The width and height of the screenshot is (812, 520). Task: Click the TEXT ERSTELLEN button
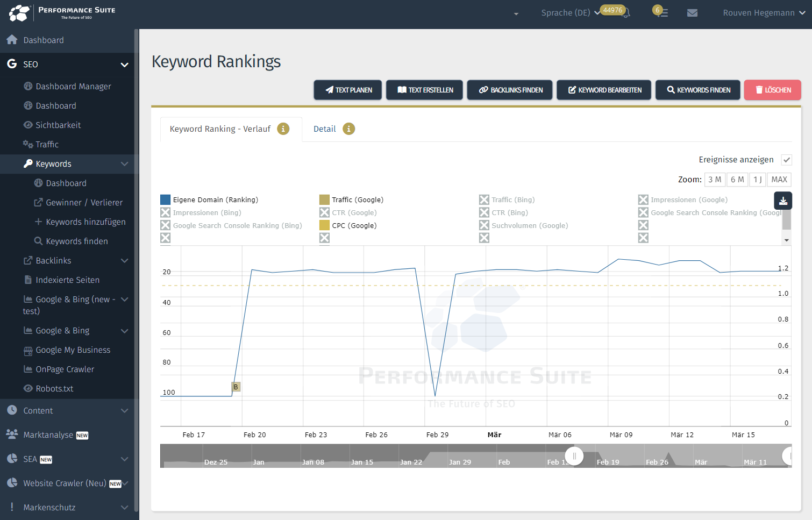tap(425, 90)
